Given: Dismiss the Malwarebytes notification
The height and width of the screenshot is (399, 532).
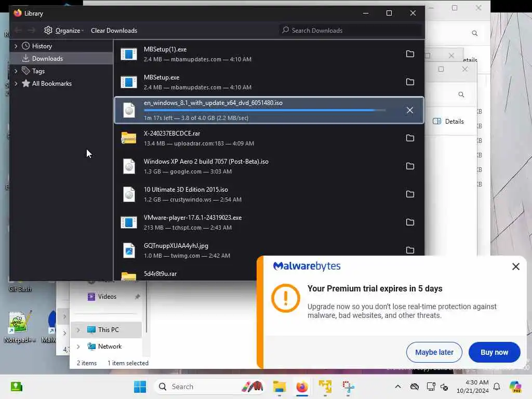Looking at the screenshot, I should click(x=516, y=267).
